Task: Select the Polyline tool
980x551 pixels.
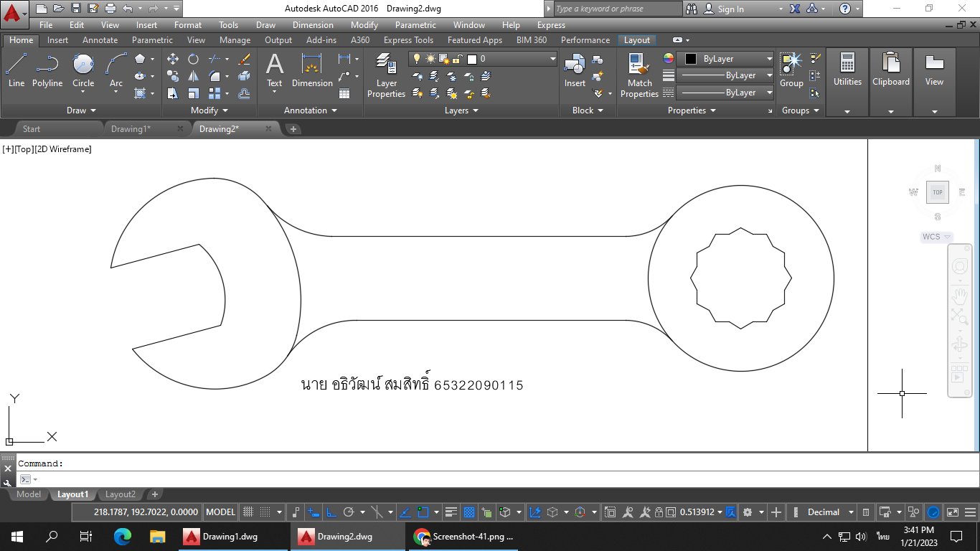Action: [x=47, y=70]
